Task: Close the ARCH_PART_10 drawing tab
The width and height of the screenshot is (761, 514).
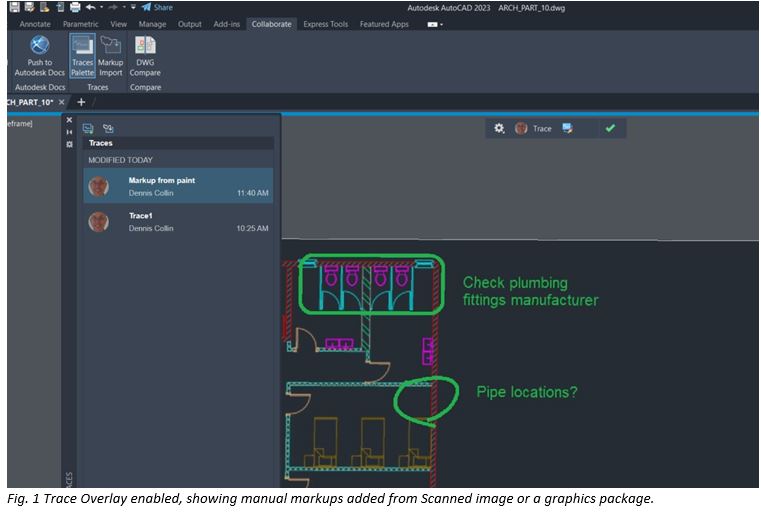Action: click(62, 102)
